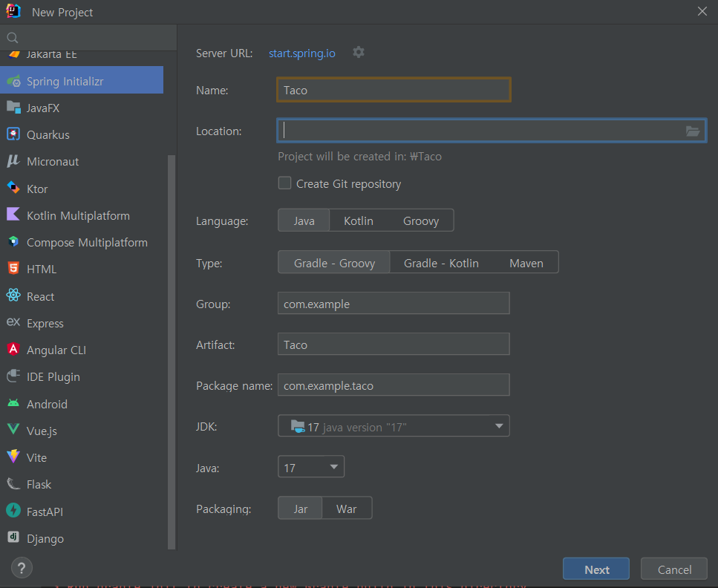Open the JDK dropdown
The width and height of the screenshot is (718, 588).
[x=394, y=426]
